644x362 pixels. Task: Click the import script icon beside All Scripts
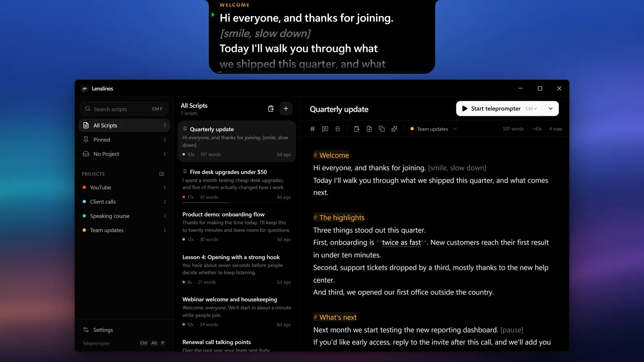pyautogui.click(x=271, y=109)
